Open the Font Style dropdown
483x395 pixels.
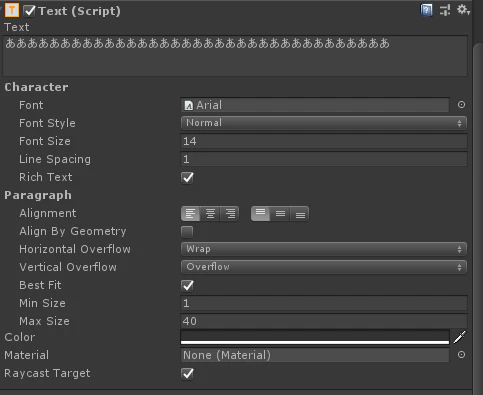(x=324, y=123)
